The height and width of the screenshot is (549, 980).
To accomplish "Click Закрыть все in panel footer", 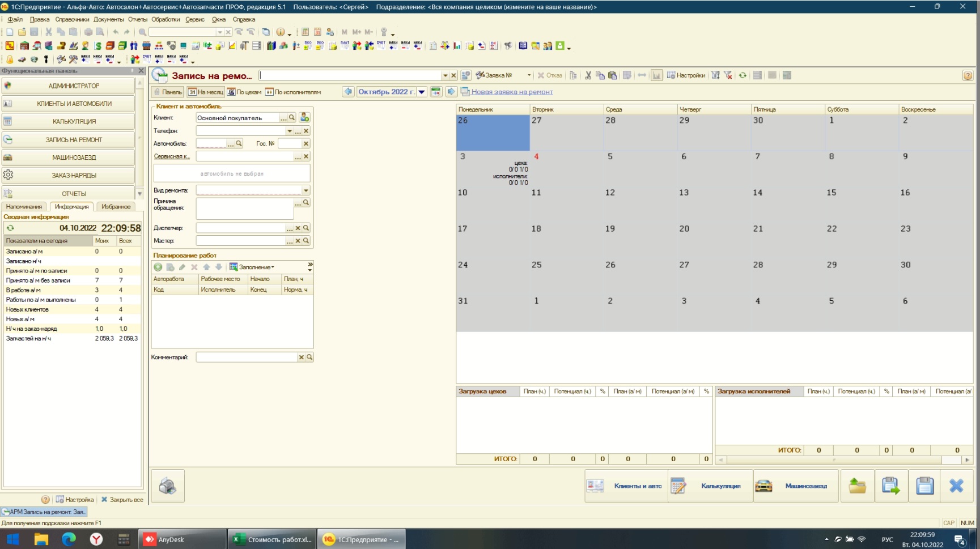I will 122,500.
